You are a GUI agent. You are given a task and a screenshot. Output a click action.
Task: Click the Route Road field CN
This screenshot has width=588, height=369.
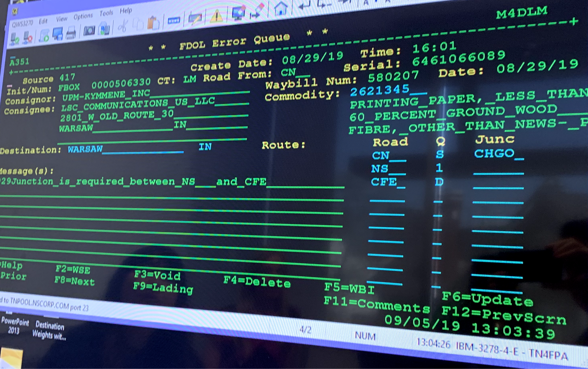pos(389,156)
